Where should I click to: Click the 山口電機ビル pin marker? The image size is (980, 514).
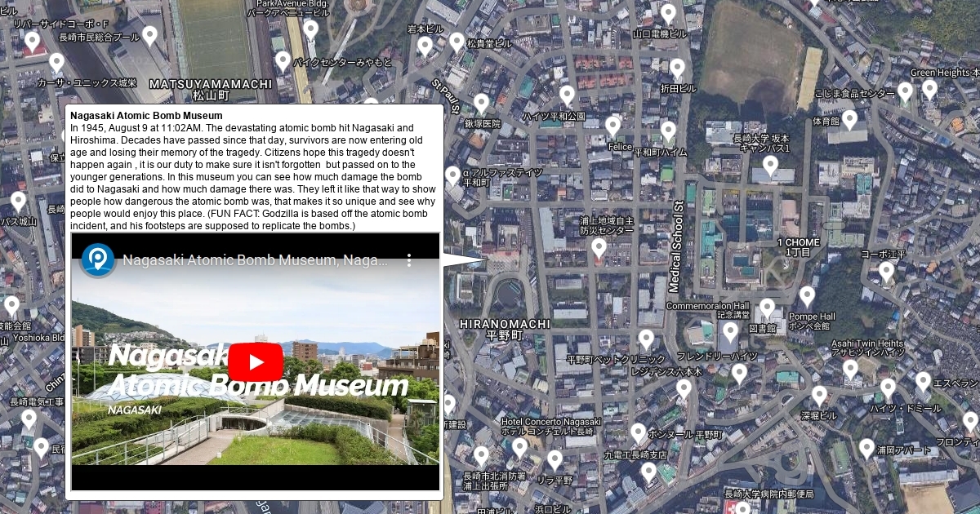pyautogui.click(x=668, y=14)
